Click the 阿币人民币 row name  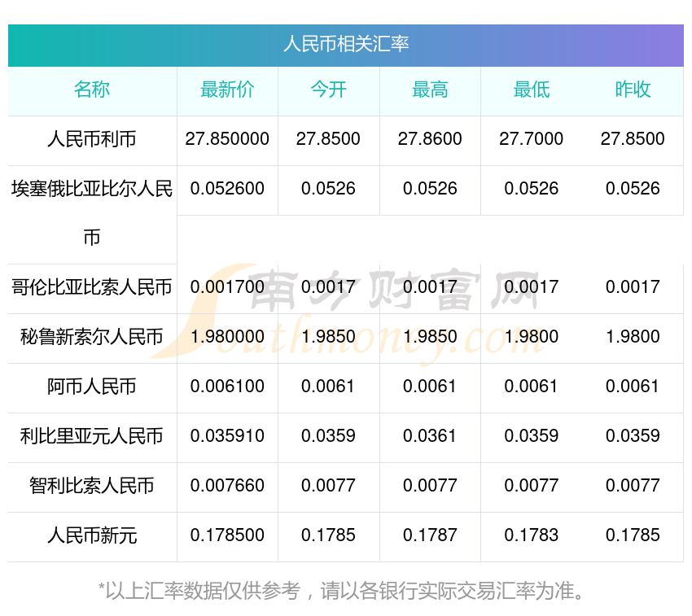92,387
